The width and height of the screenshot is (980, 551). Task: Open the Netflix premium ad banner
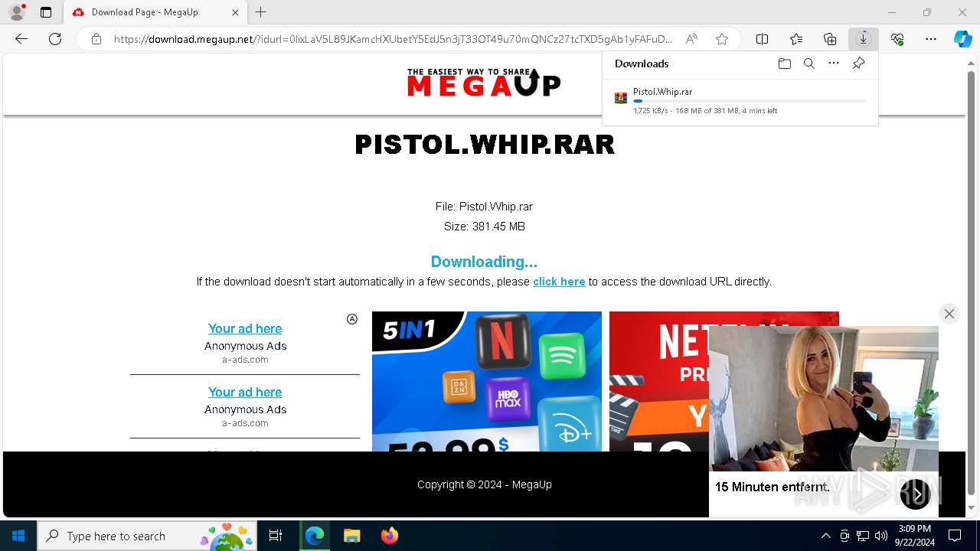[658, 381]
